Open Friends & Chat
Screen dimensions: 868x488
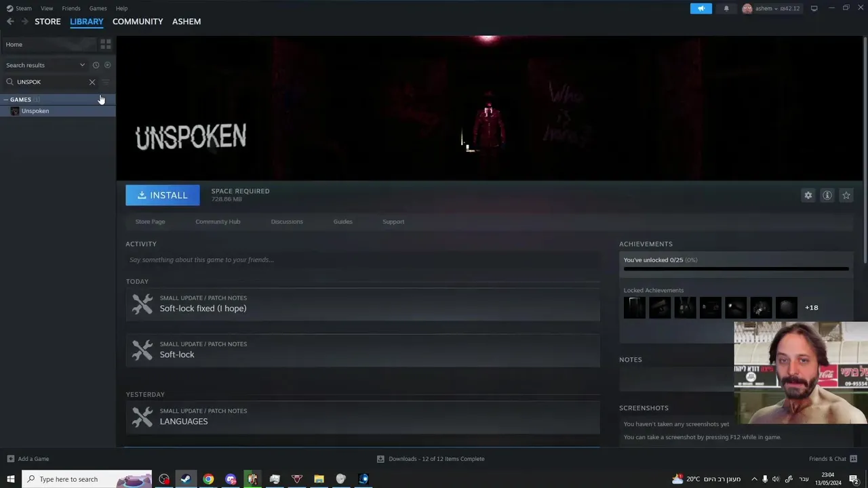point(832,459)
